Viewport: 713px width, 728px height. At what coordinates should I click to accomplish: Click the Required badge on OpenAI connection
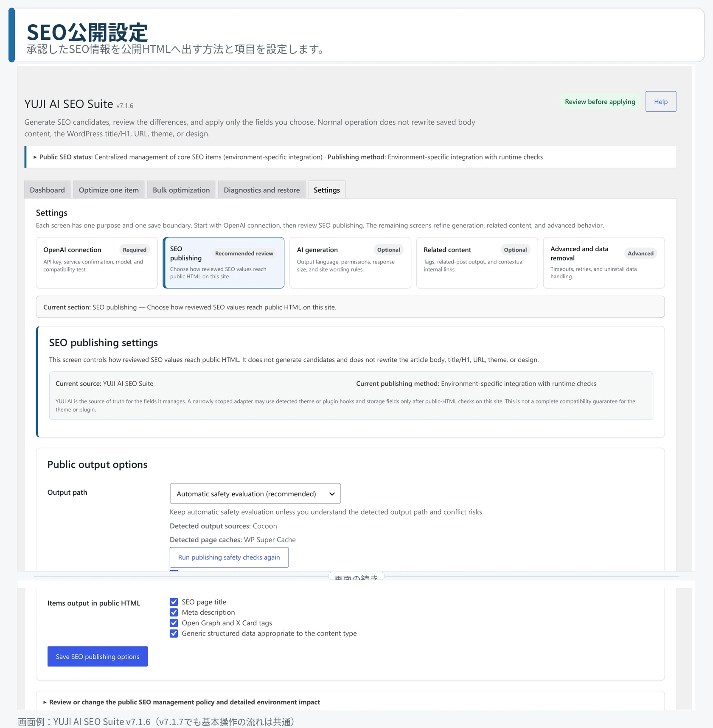(x=135, y=250)
